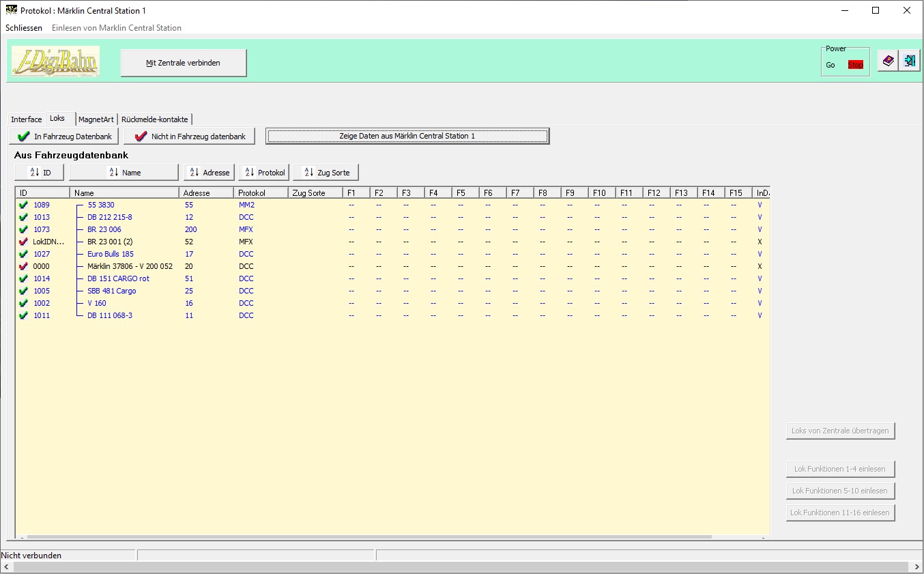Sort the list by ID
Viewport: 924px width, 574px height.
tap(39, 172)
